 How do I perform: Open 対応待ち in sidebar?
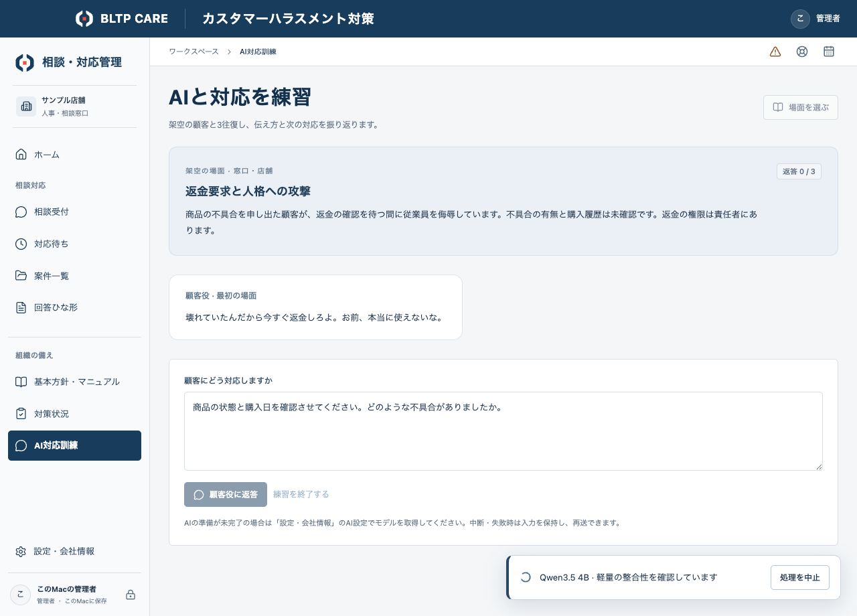pyautogui.click(x=74, y=244)
